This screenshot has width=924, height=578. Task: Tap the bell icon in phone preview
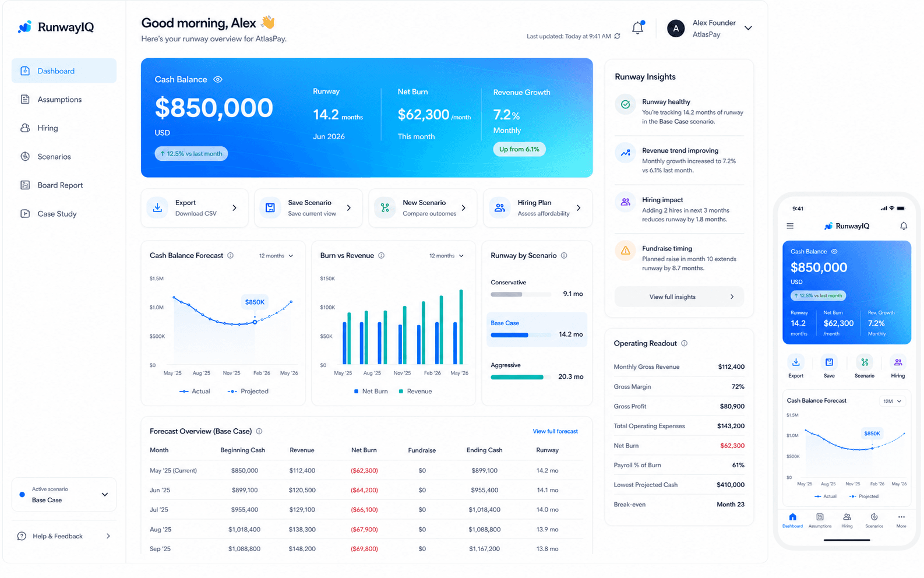(x=904, y=226)
